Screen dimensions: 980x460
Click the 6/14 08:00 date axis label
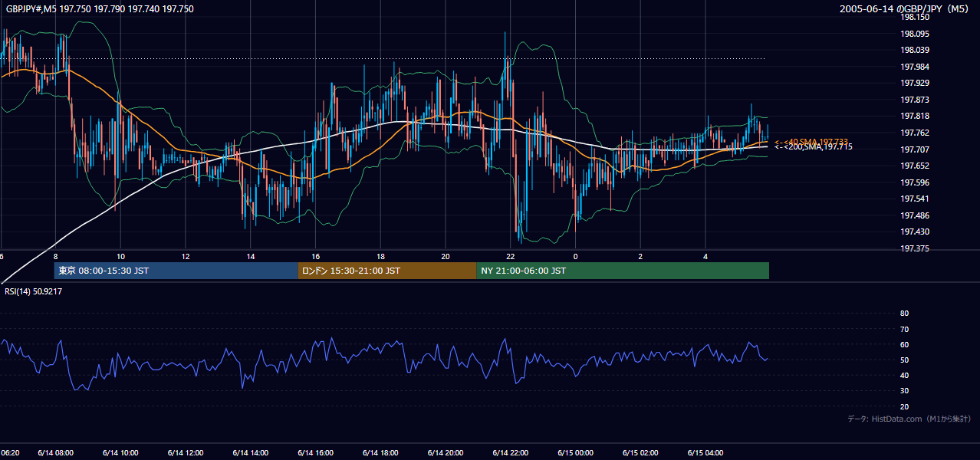click(55, 453)
